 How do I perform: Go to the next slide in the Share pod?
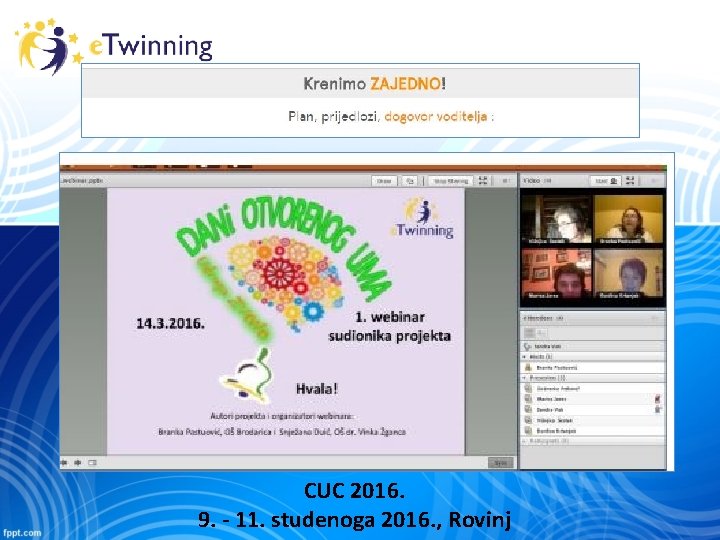[x=78, y=462]
